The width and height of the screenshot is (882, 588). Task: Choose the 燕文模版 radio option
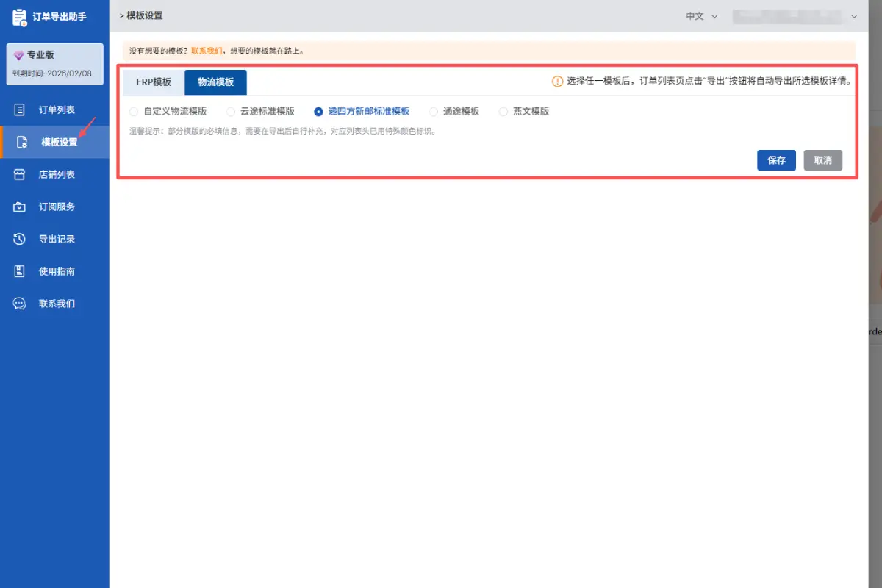click(503, 112)
